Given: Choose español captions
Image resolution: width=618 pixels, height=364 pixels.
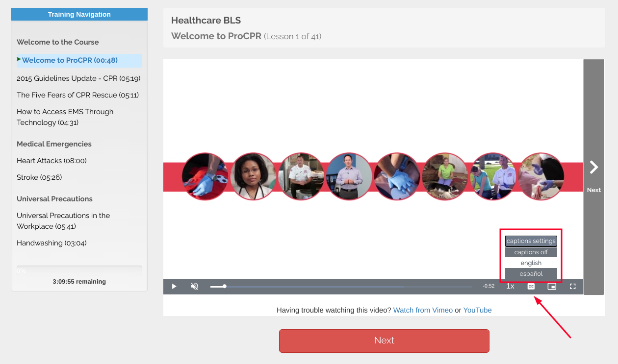Looking at the screenshot, I should click(531, 274).
